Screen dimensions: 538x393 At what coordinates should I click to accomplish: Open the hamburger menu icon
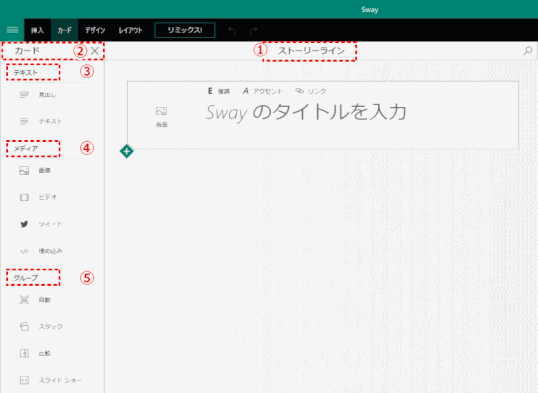click(x=12, y=30)
